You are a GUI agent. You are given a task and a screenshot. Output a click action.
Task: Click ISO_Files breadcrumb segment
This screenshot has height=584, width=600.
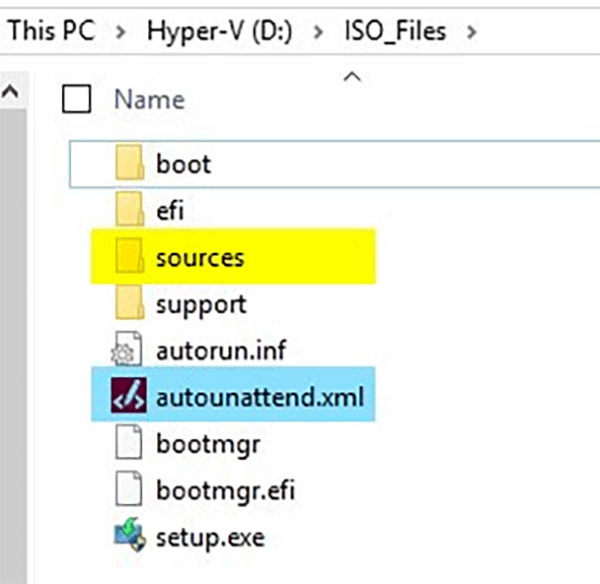pyautogui.click(x=396, y=31)
